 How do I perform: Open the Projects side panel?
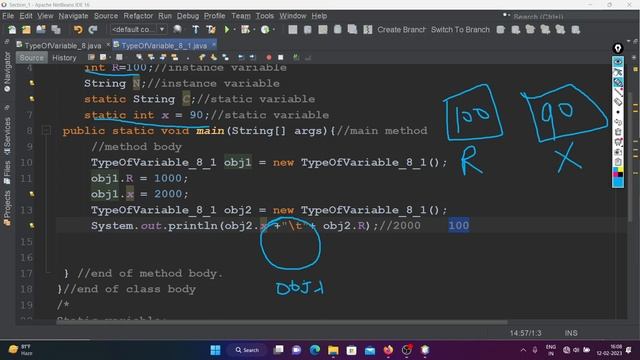[x=7, y=208]
